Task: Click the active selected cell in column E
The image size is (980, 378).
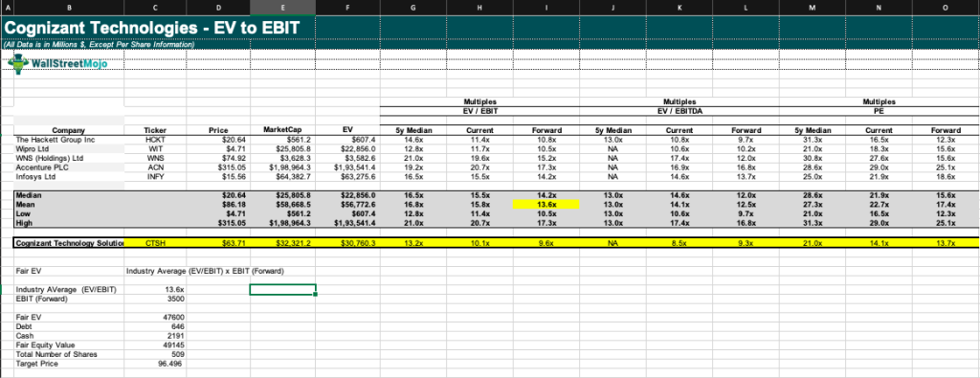Action: 282,289
